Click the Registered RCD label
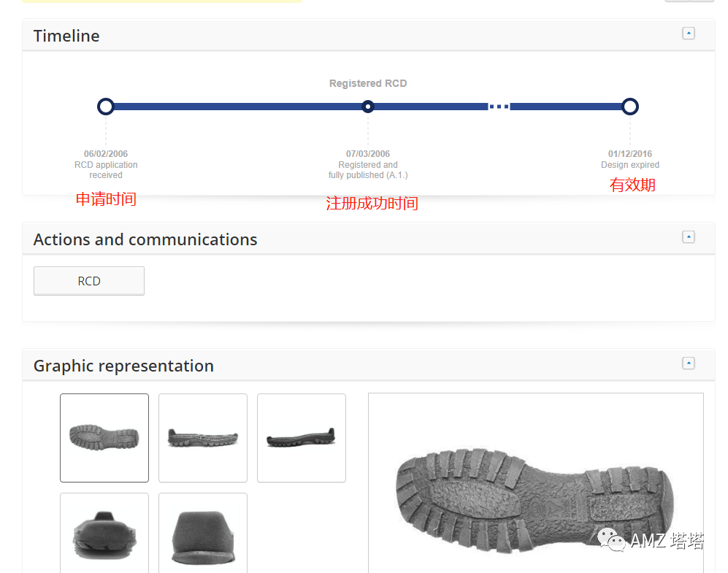Screen dimensions: 728x573 pos(368,83)
